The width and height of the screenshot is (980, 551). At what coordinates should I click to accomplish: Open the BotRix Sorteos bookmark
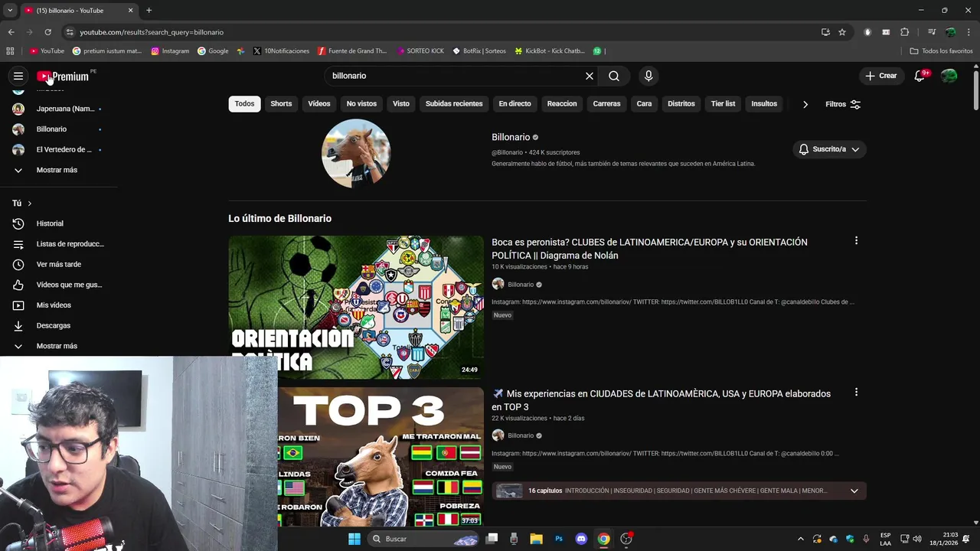pyautogui.click(x=479, y=51)
